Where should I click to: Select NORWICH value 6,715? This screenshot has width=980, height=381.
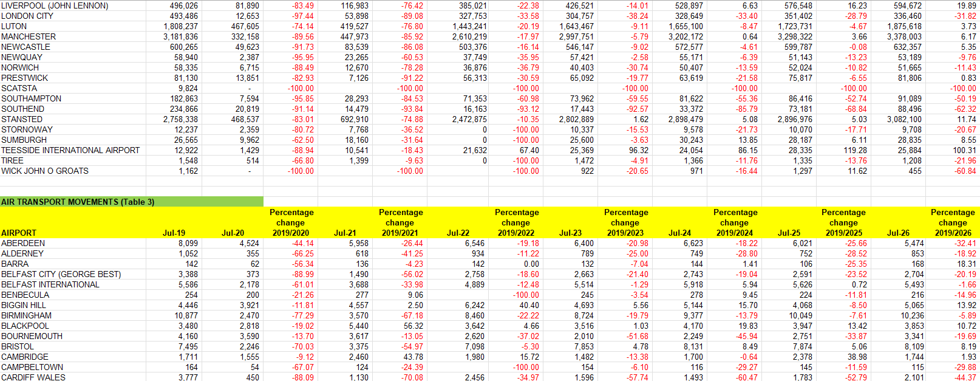pos(250,67)
